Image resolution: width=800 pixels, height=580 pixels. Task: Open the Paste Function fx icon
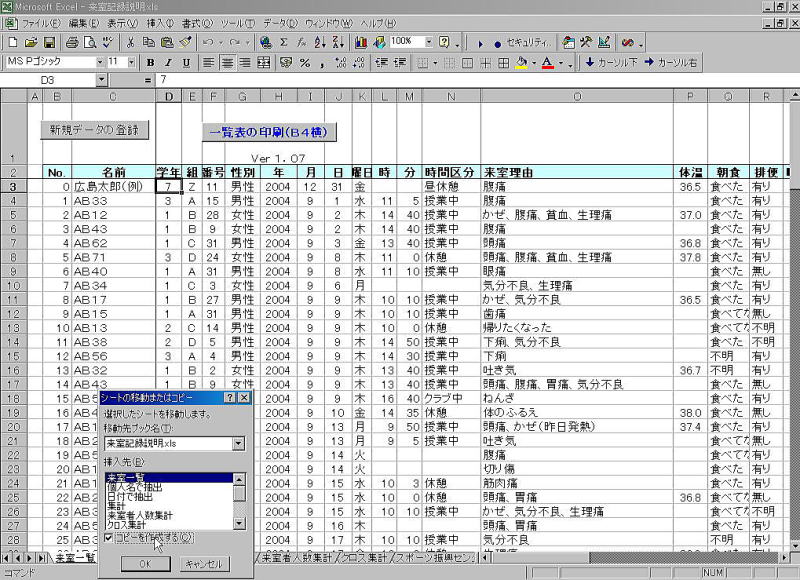point(302,42)
